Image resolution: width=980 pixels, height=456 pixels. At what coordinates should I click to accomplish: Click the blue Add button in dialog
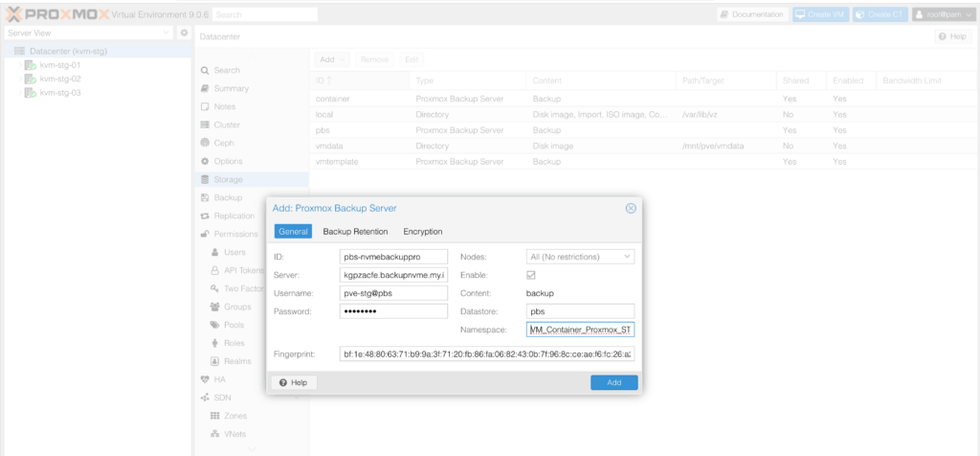tap(613, 382)
